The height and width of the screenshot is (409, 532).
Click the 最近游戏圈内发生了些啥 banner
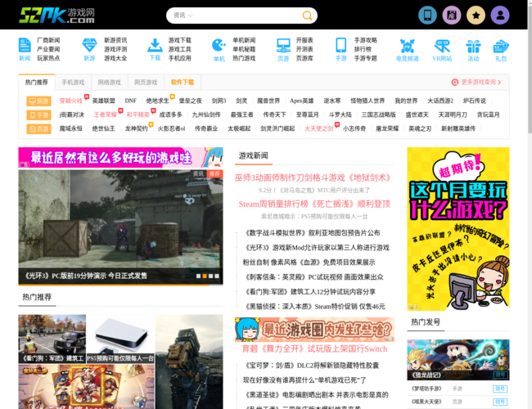(x=314, y=330)
